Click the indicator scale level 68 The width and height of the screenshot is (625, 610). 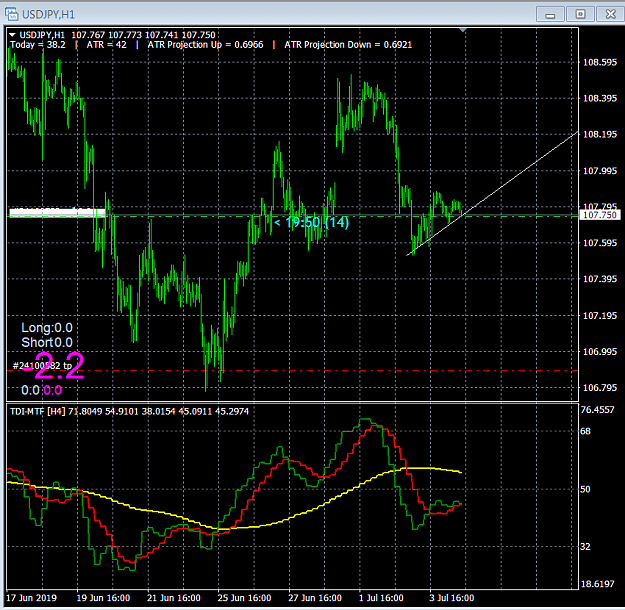[585, 431]
